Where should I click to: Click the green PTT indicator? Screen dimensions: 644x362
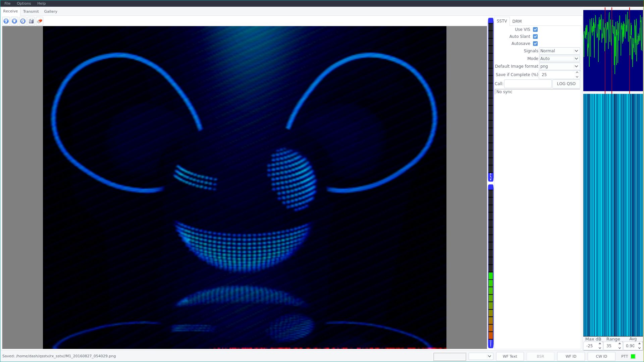click(633, 356)
